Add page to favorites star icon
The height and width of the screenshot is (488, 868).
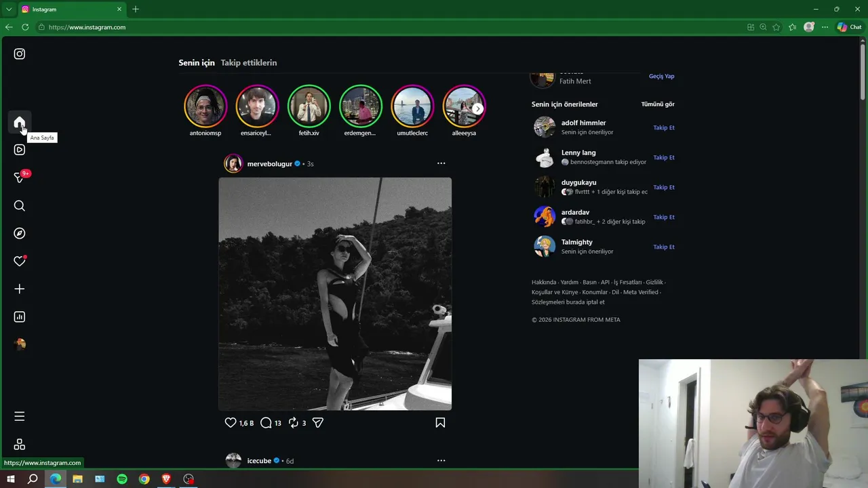(x=776, y=27)
